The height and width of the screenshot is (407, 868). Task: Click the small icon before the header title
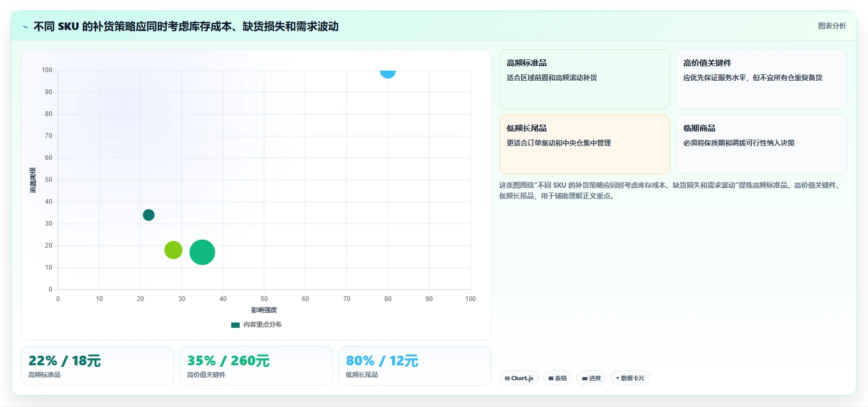[25, 27]
